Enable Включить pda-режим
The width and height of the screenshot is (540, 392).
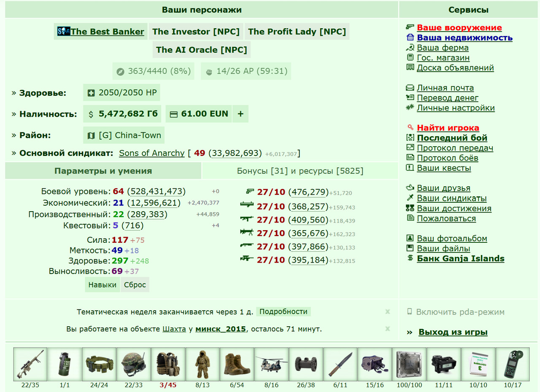pos(460,312)
